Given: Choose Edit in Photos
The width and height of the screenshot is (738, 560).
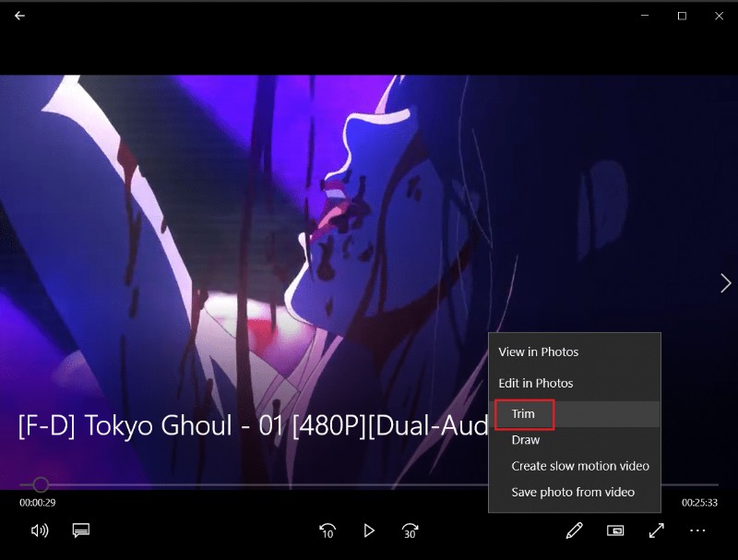Looking at the screenshot, I should tap(535, 383).
